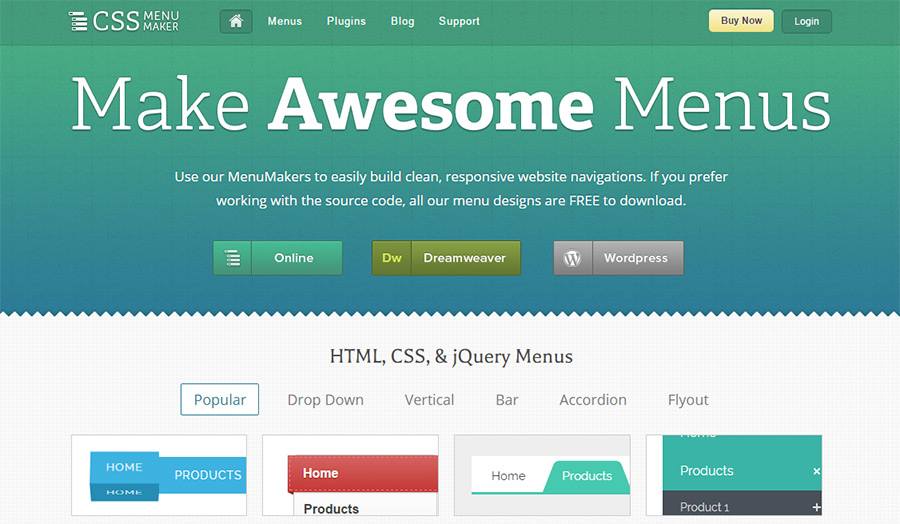Switch to the Vertical tab

[429, 399]
